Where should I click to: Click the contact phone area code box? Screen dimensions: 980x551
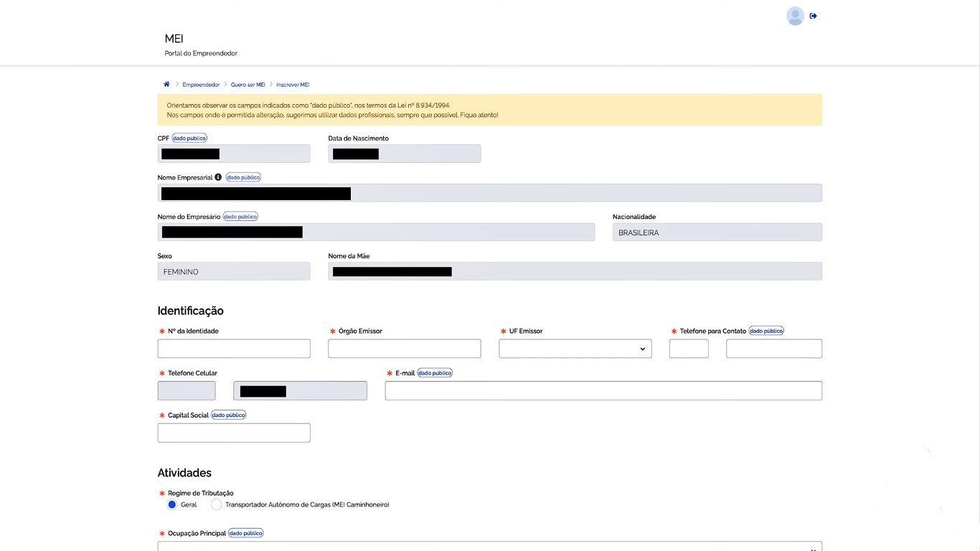point(689,349)
